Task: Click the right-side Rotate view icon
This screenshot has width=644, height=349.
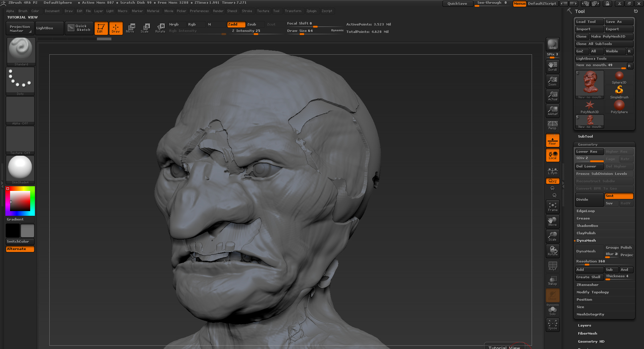Action: pyautogui.click(x=552, y=251)
